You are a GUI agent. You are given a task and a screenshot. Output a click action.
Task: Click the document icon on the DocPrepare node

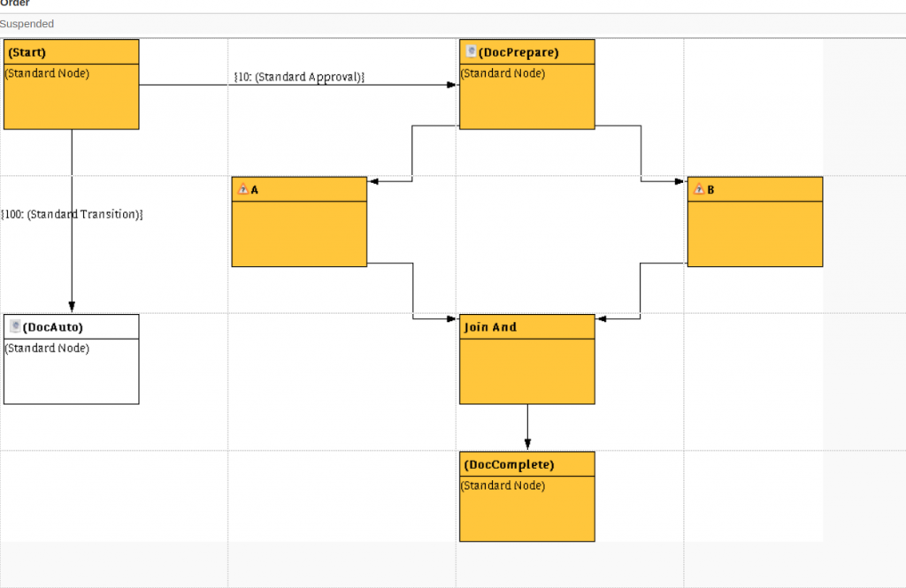471,51
